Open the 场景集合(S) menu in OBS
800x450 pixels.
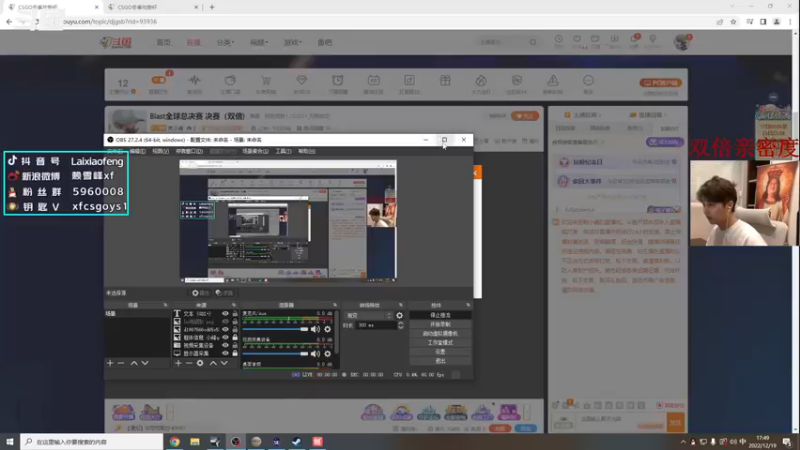click(x=255, y=151)
